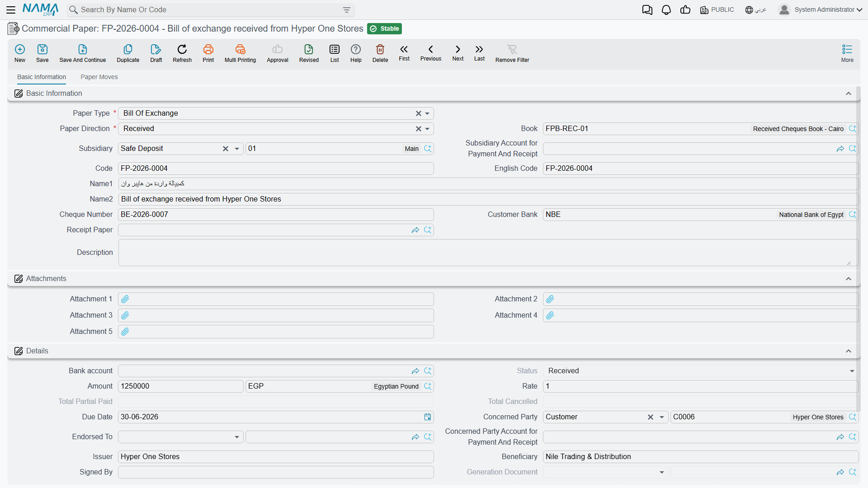Open Paper Type dropdown arrow
868x488 pixels.
[427, 113]
